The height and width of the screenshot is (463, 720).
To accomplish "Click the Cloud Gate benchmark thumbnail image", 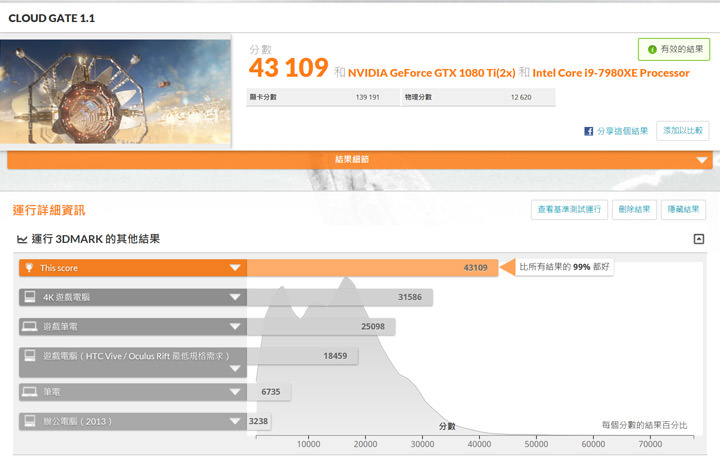I will [x=115, y=91].
